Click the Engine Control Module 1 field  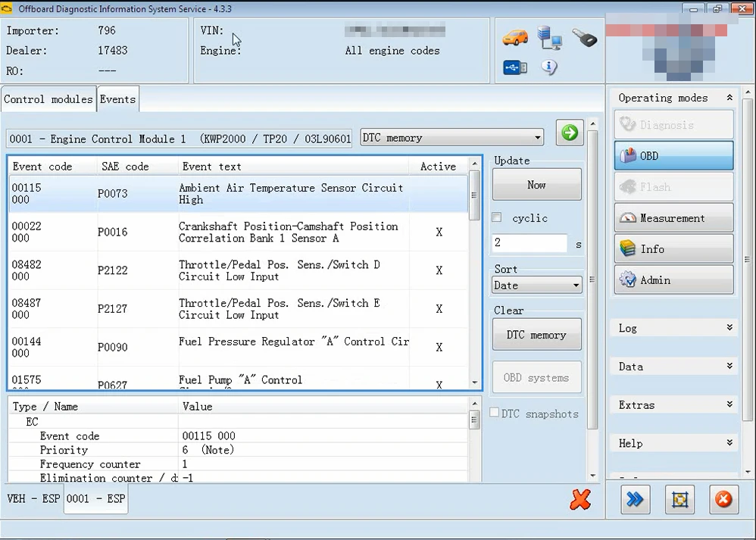pyautogui.click(x=179, y=139)
